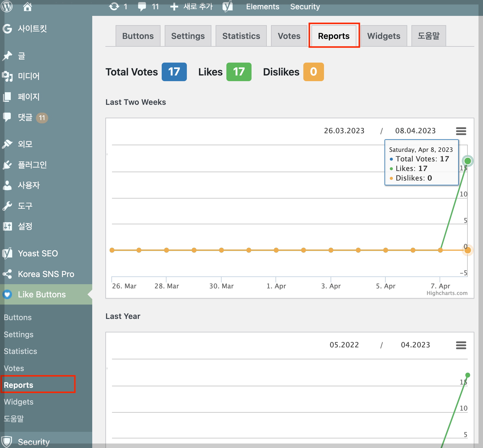Click orange 26. Mar data point

[x=112, y=250]
